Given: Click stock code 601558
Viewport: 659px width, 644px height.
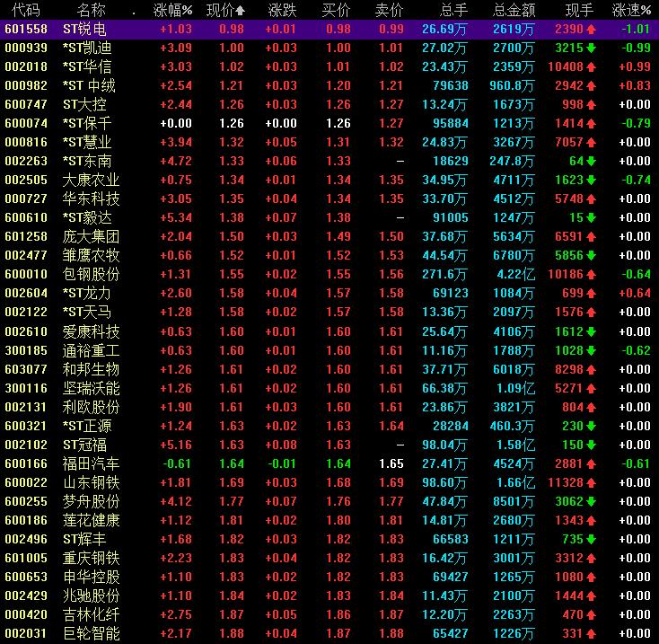Looking at the screenshot, I should [x=26, y=29].
